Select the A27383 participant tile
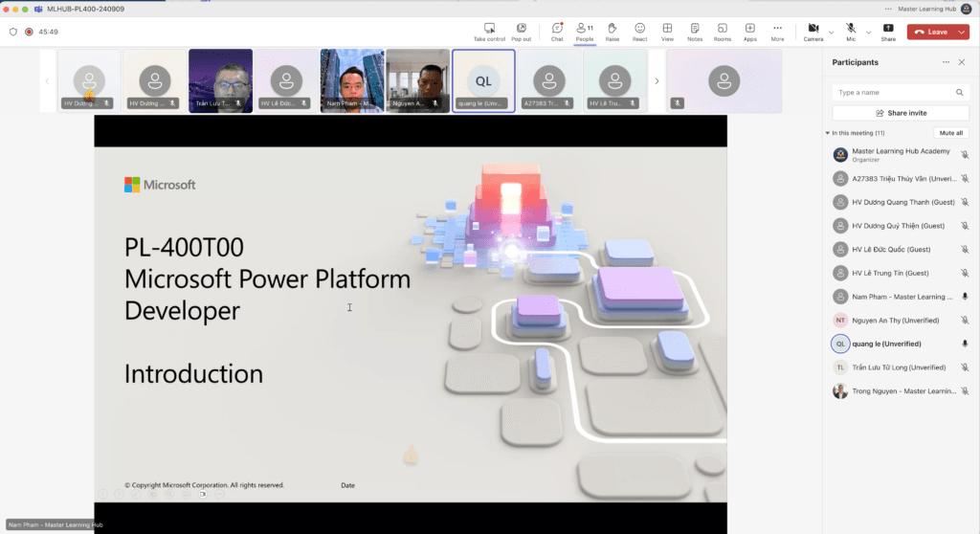The image size is (980, 534). point(549,80)
